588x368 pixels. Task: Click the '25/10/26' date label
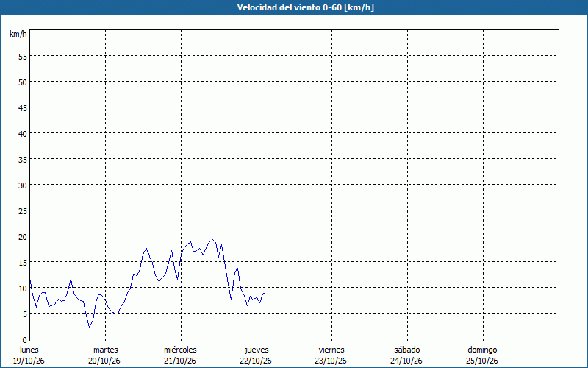482,361
